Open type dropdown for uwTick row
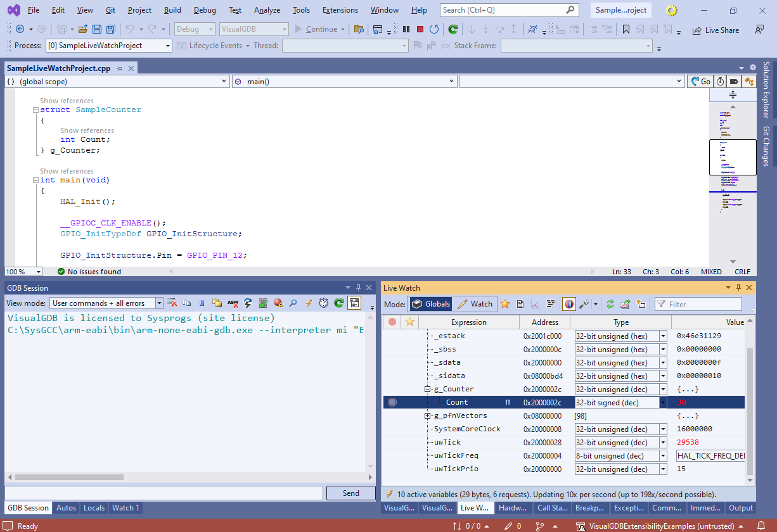Viewport: 777px width, 532px height. (x=663, y=442)
